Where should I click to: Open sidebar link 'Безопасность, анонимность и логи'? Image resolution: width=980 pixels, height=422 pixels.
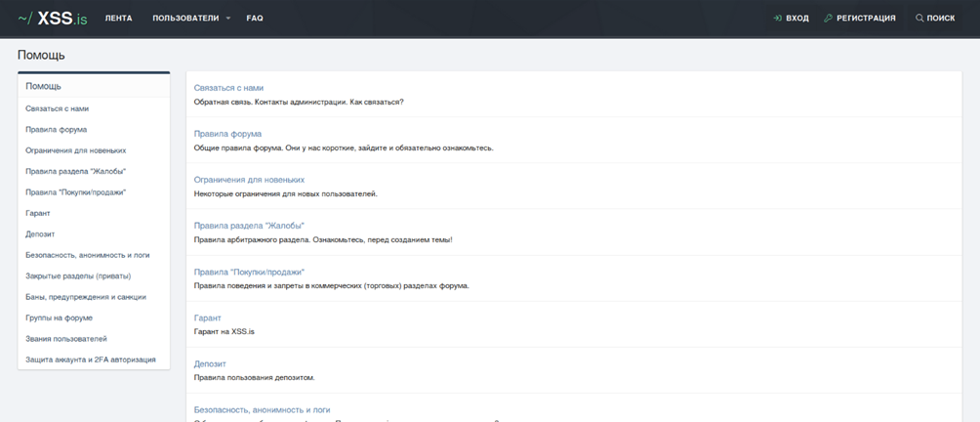coord(88,255)
